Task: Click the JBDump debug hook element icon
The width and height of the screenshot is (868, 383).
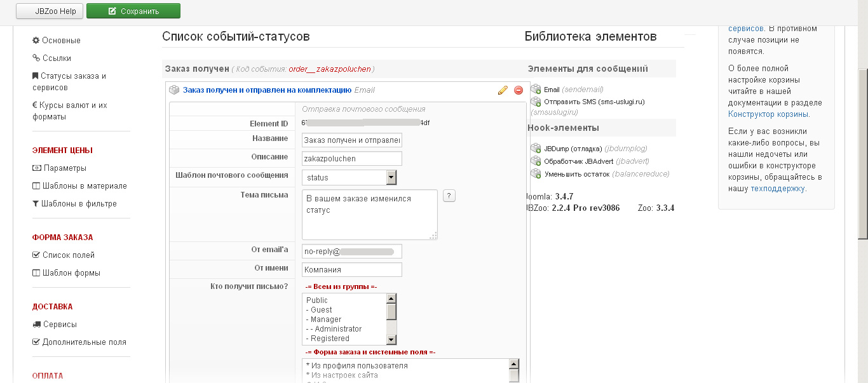Action: (x=536, y=149)
